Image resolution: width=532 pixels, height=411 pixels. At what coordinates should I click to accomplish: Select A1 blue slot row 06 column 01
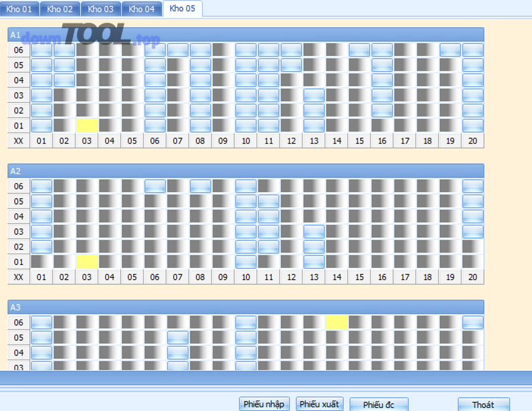click(x=41, y=50)
